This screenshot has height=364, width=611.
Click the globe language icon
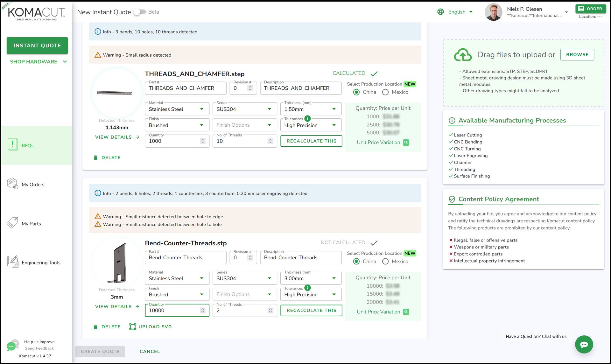coord(440,12)
